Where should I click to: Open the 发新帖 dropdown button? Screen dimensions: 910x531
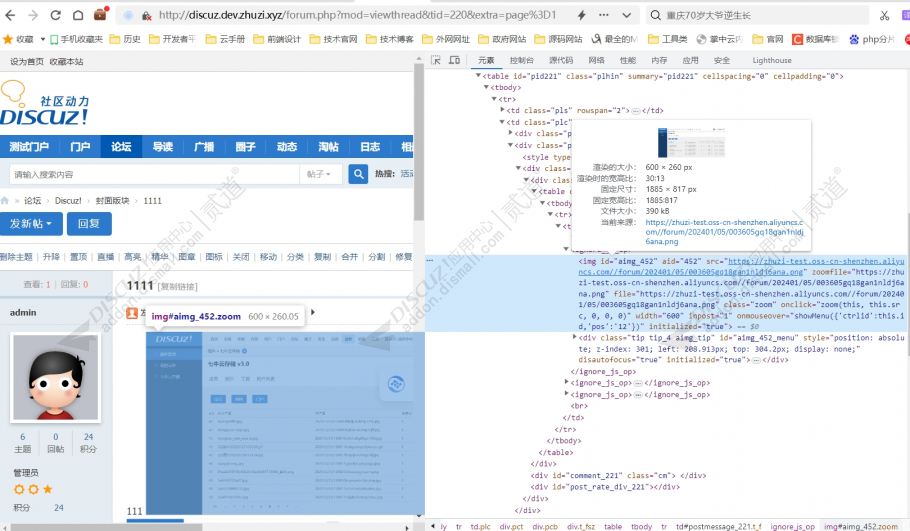35,224
